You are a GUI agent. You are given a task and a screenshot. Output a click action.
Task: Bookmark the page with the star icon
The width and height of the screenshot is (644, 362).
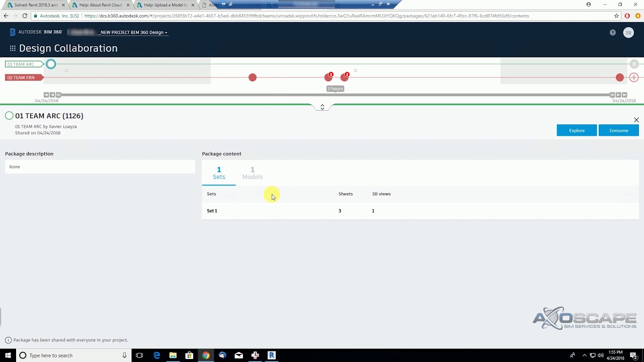616,16
